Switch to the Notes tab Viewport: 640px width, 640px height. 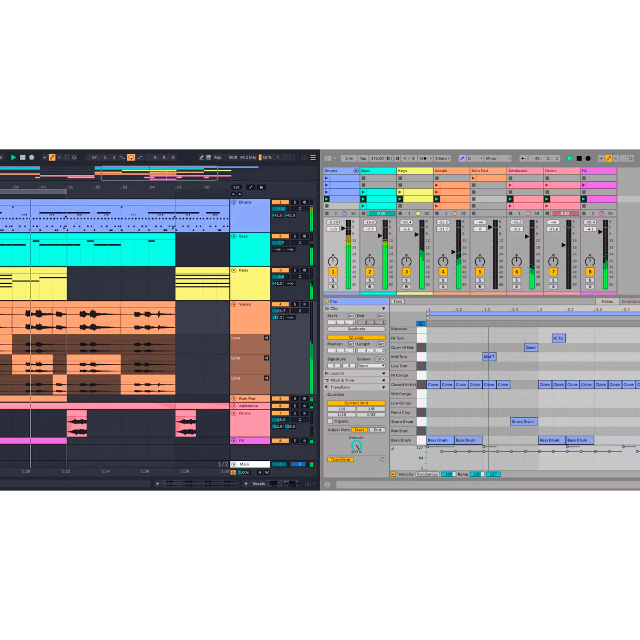(607, 301)
